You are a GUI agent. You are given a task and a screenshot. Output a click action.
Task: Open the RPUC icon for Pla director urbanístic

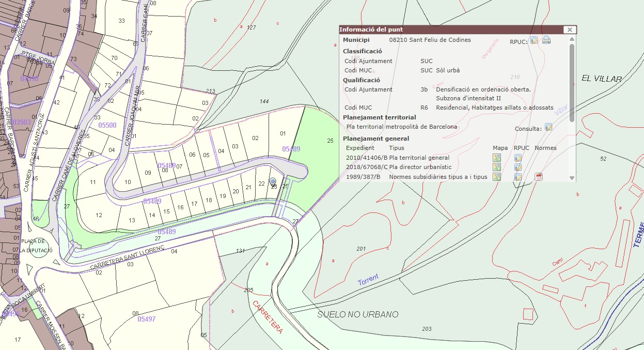click(517, 167)
